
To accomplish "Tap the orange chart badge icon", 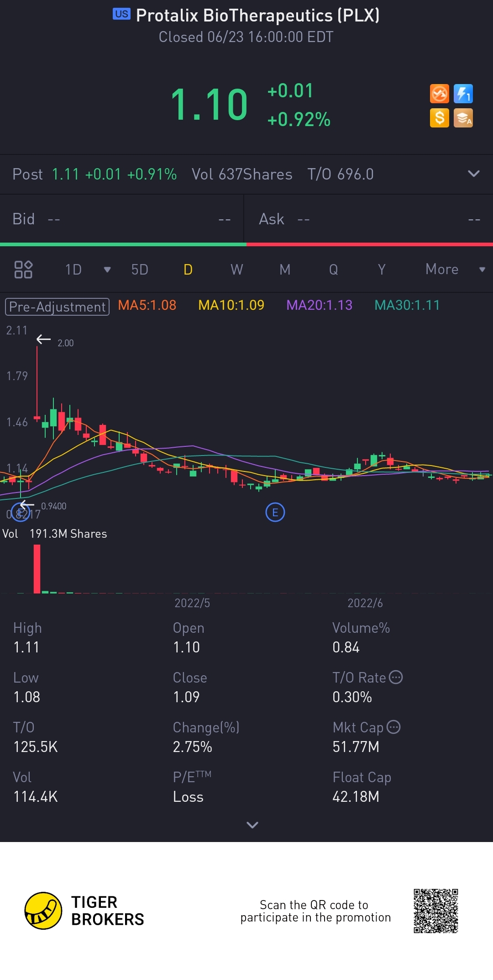I will pos(440,94).
